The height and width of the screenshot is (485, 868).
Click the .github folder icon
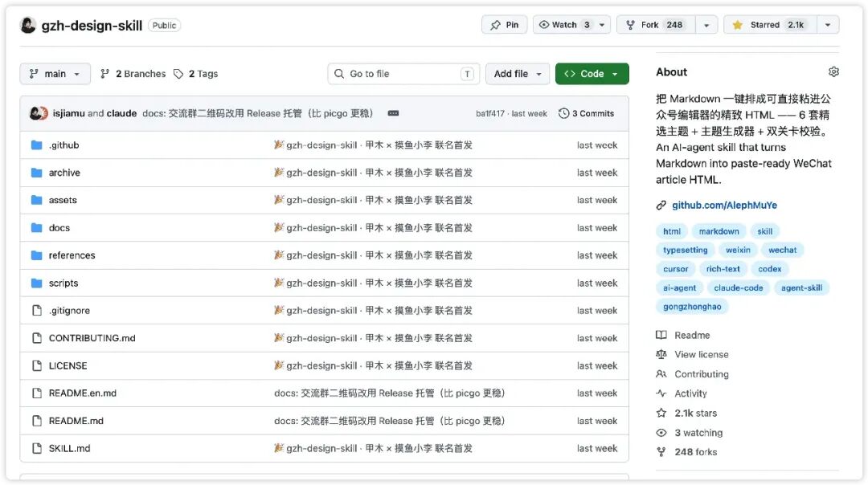[x=36, y=145]
